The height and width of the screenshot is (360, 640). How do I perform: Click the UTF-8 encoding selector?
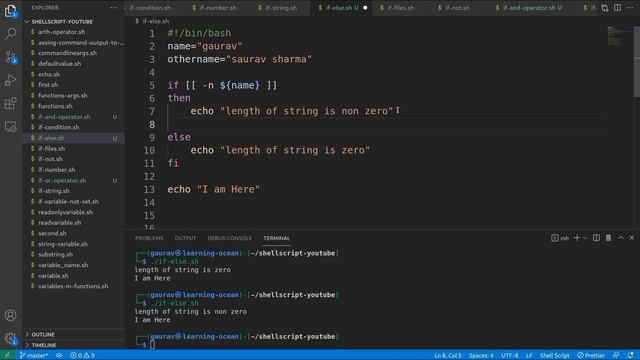pos(509,355)
